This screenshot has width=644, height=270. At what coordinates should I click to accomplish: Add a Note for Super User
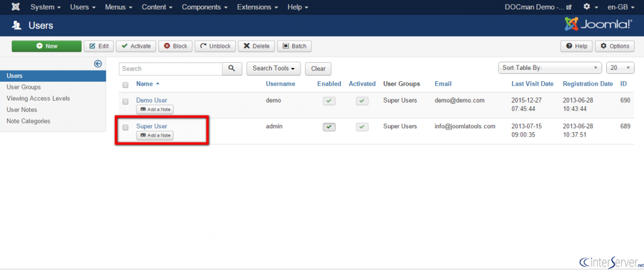(x=155, y=135)
